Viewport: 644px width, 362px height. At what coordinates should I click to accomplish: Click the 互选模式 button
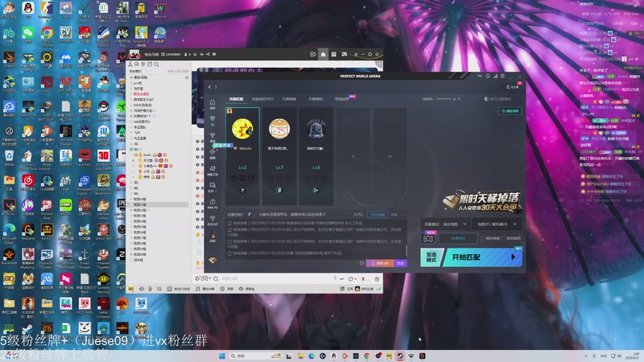coord(431,257)
